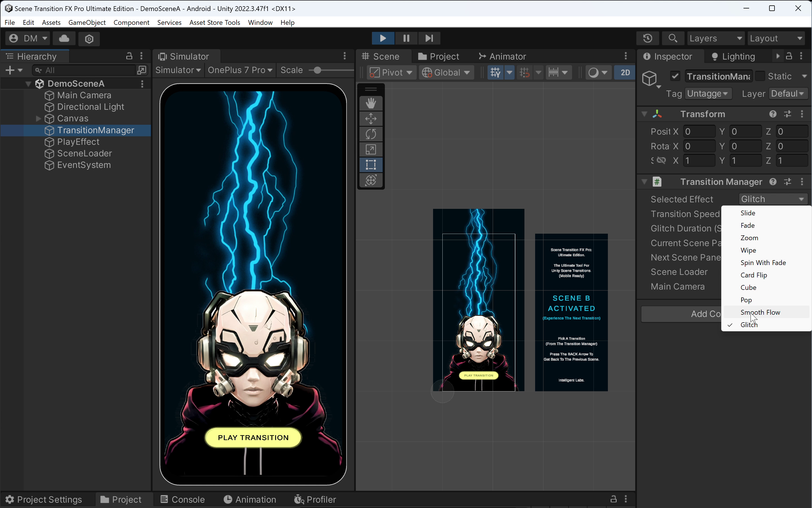812x508 pixels.
Task: Open snap increment settings icon
Action: 554,73
